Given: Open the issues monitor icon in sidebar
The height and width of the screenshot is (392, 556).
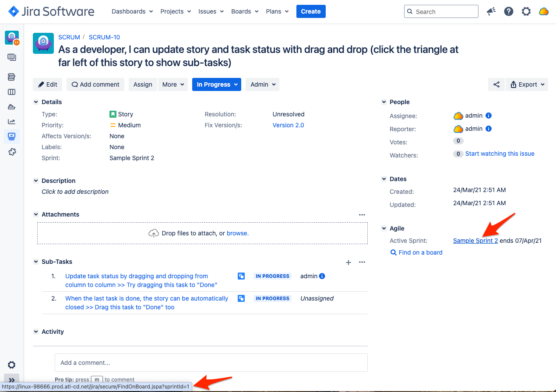Looking at the screenshot, I should point(12,136).
